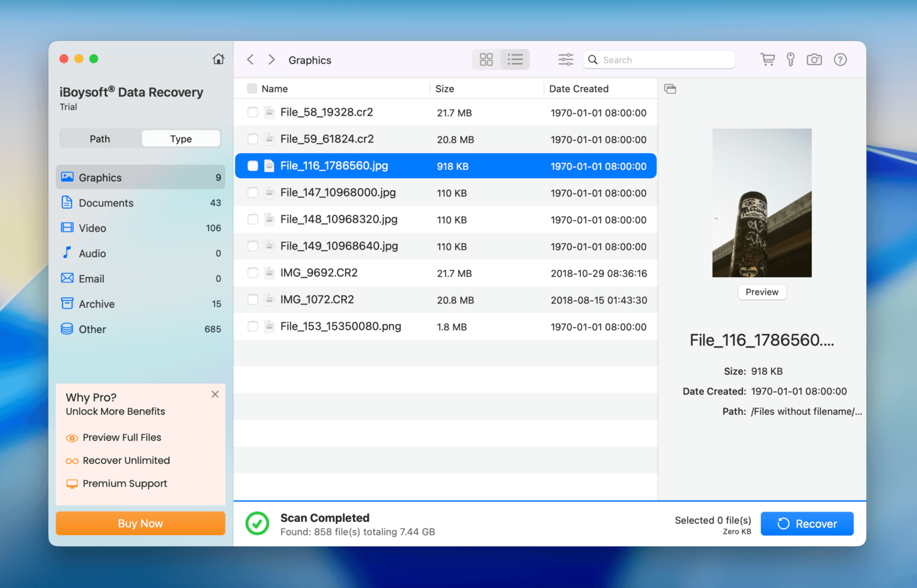
Task: Switch to grid view
Action: point(486,59)
